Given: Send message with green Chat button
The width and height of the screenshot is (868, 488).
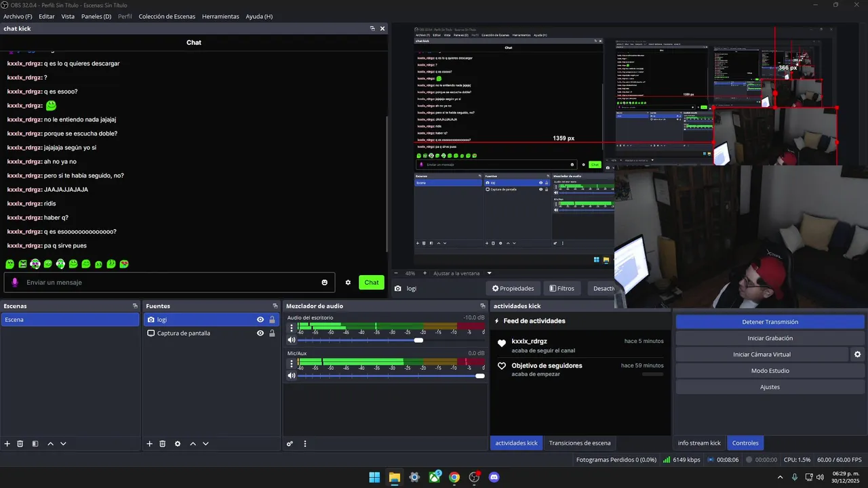Looking at the screenshot, I should pyautogui.click(x=372, y=283).
